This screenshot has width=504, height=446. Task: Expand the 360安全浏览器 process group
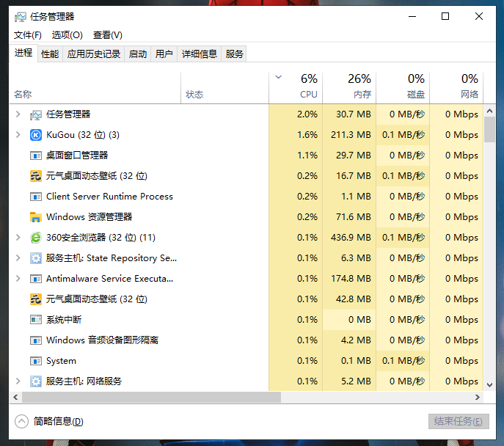click(18, 238)
